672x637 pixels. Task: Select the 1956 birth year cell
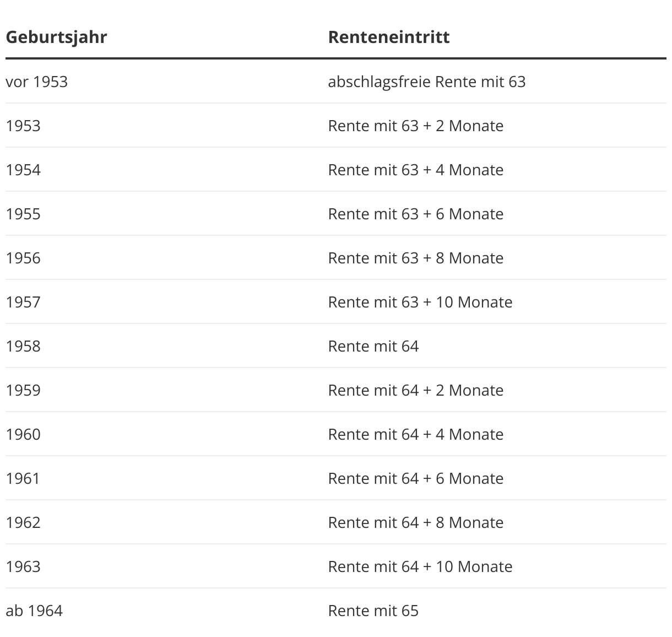coord(23,258)
